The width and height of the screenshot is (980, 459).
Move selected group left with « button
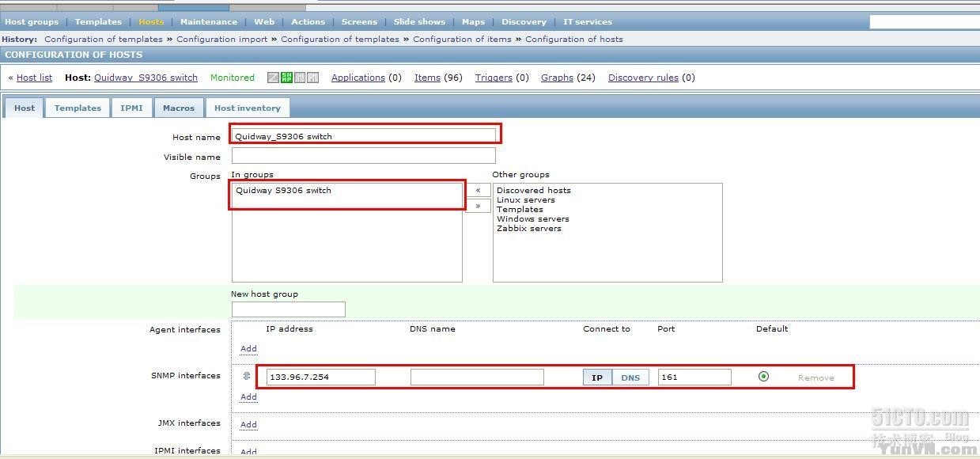point(478,190)
